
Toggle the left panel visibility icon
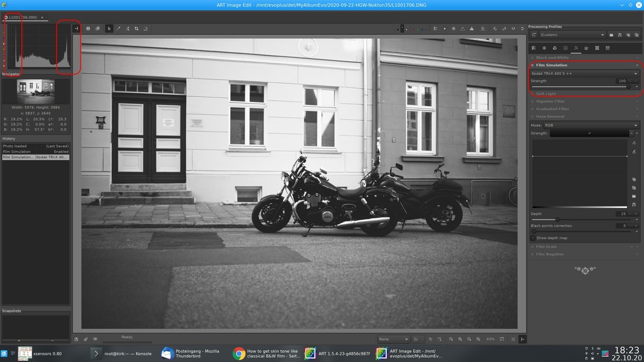pyautogui.click(x=76, y=28)
